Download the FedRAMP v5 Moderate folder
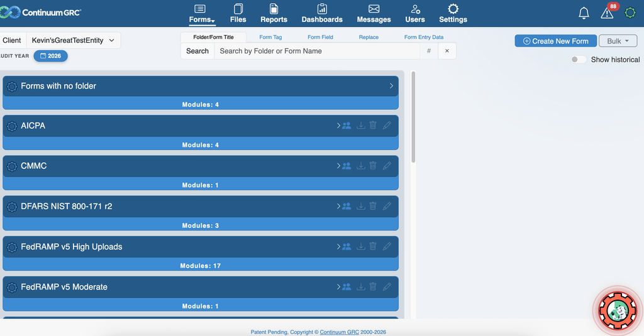 360,287
